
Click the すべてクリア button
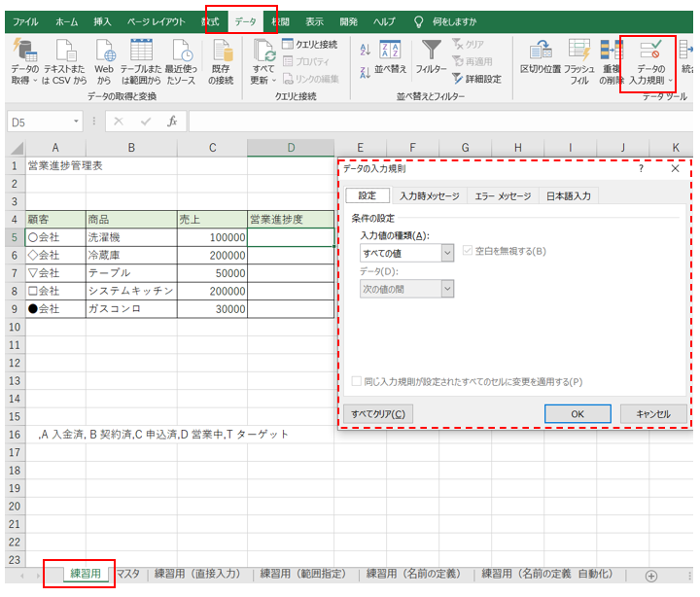[377, 414]
